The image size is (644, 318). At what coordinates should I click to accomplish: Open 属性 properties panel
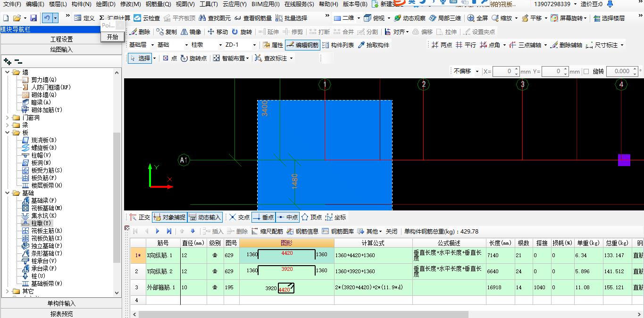[x=273, y=45]
